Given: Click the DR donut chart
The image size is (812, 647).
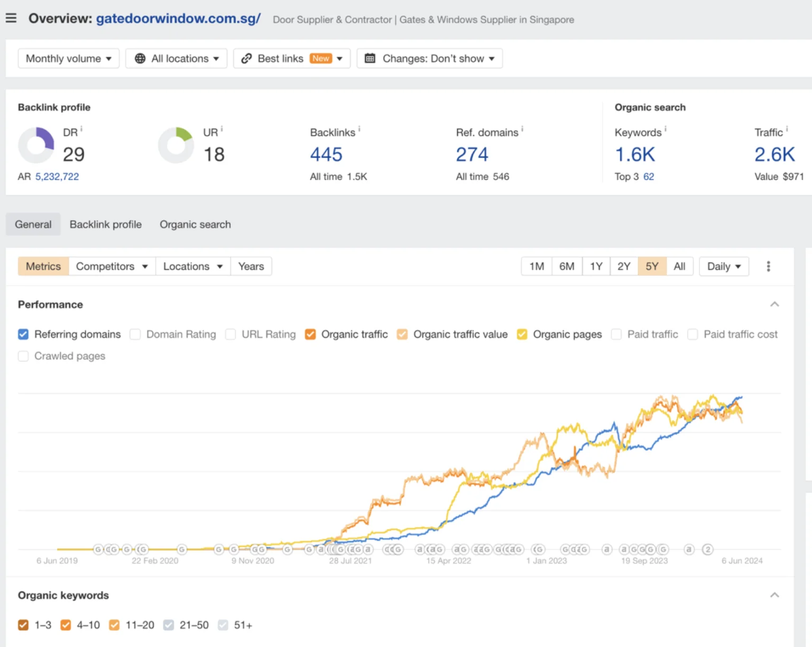Looking at the screenshot, I should tap(36, 145).
